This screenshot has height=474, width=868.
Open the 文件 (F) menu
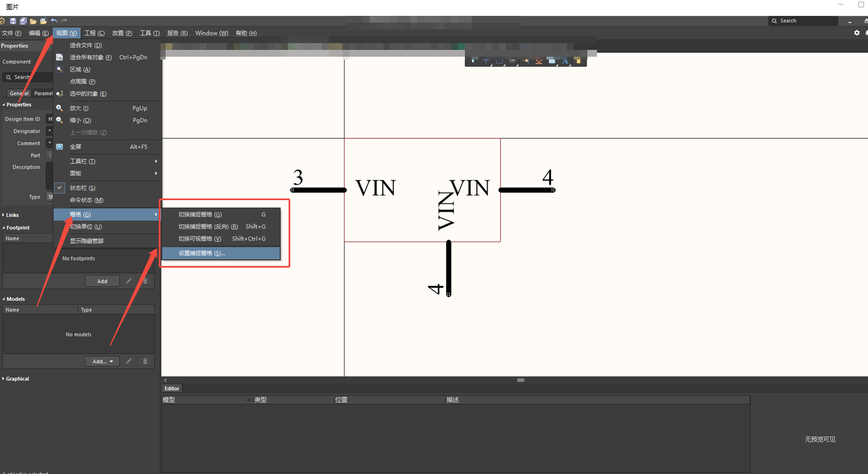[11, 33]
